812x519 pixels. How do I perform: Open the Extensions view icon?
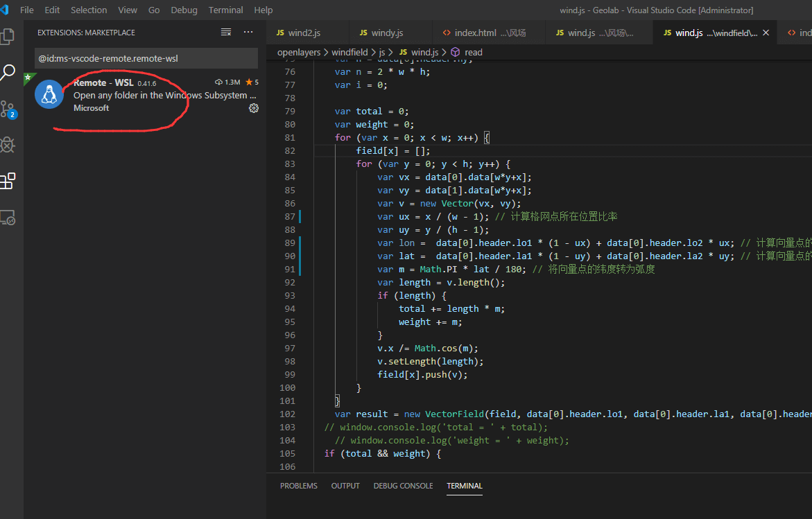(8, 182)
